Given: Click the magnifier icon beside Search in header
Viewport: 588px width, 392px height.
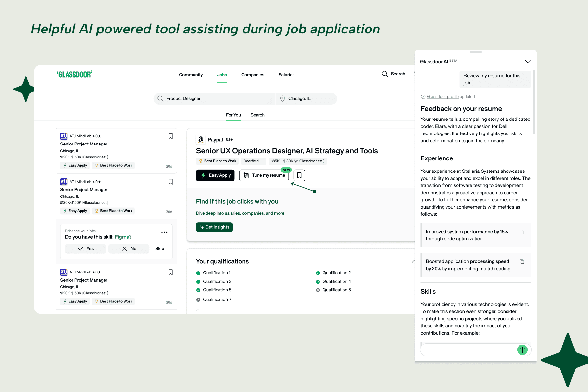Looking at the screenshot, I should coord(385,74).
